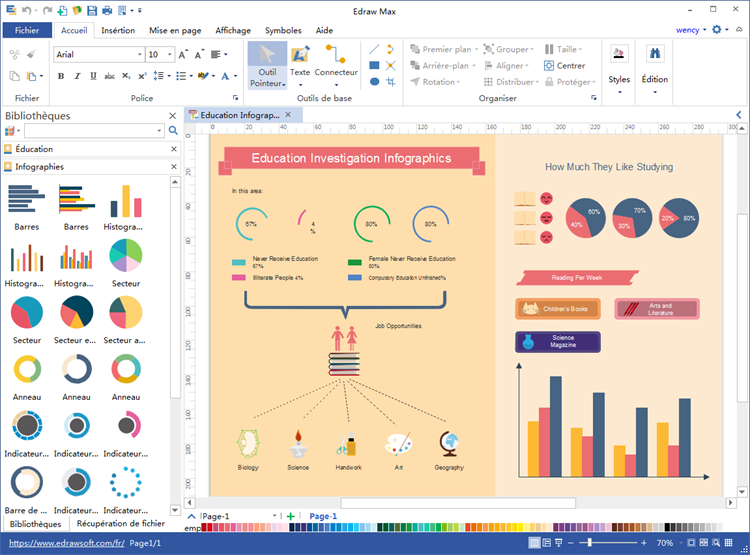The width and height of the screenshot is (750, 555).
Task: Click the print icon in quick access
Action: [x=107, y=10]
